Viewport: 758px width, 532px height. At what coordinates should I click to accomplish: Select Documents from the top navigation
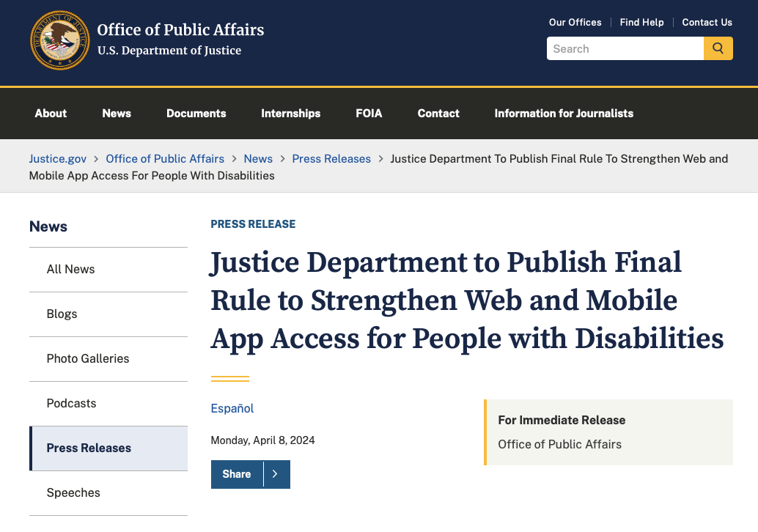(196, 114)
